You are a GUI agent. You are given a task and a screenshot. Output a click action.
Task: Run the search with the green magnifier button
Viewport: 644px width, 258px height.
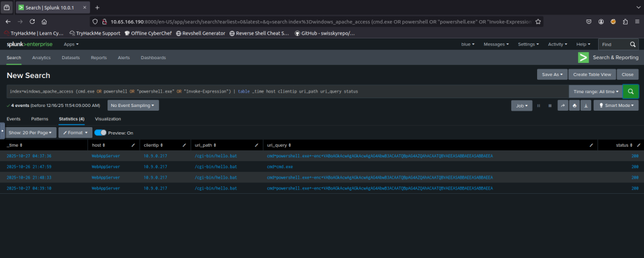[630, 91]
